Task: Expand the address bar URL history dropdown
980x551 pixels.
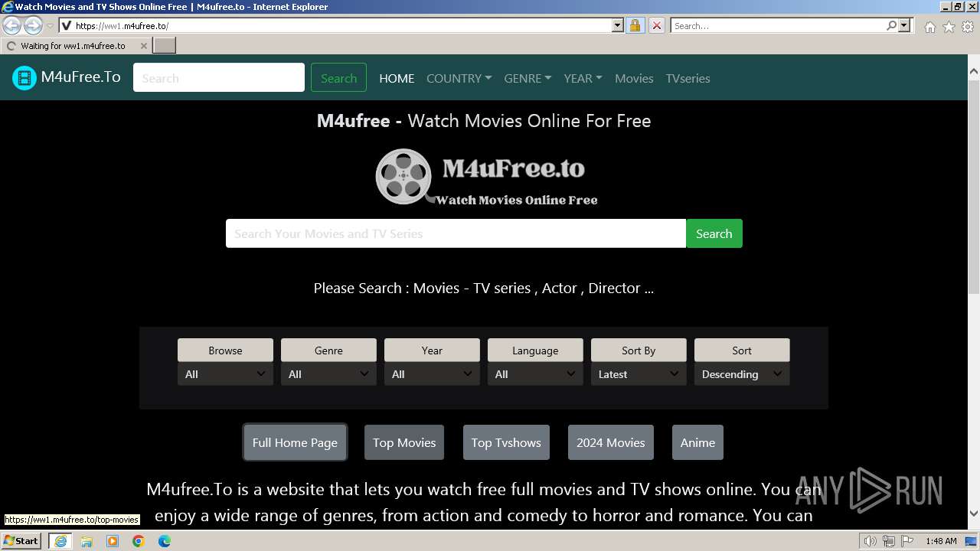Action: point(618,26)
